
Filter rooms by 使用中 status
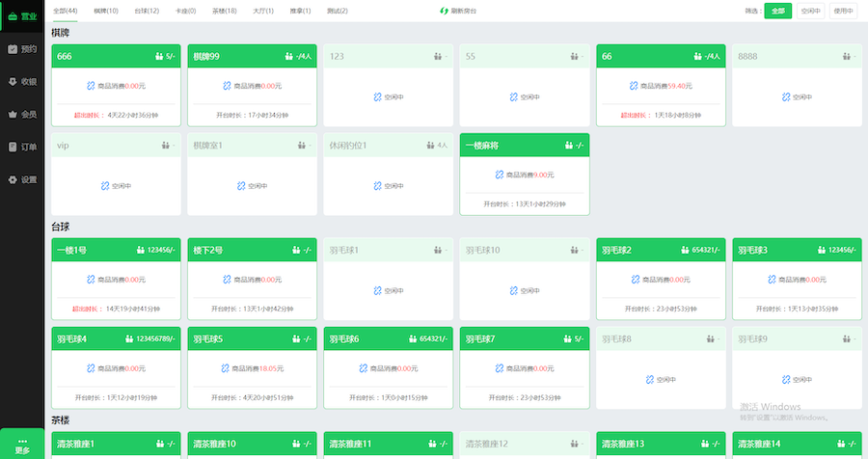coord(842,11)
